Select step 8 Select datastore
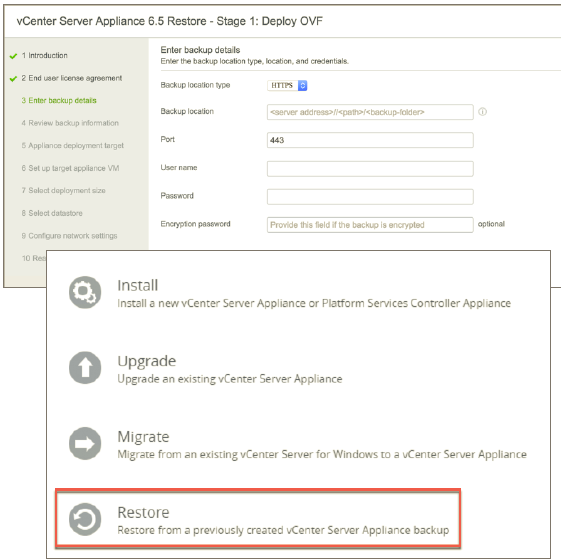 pos(52,213)
